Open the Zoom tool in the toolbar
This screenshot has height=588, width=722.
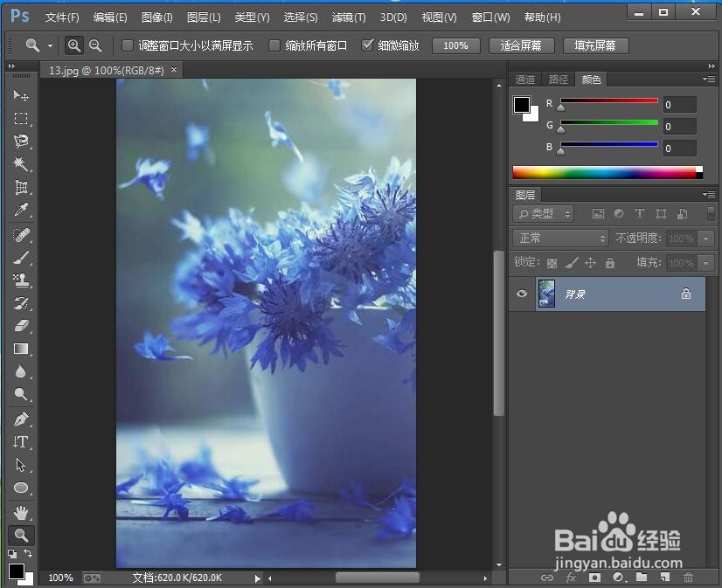pyautogui.click(x=19, y=536)
